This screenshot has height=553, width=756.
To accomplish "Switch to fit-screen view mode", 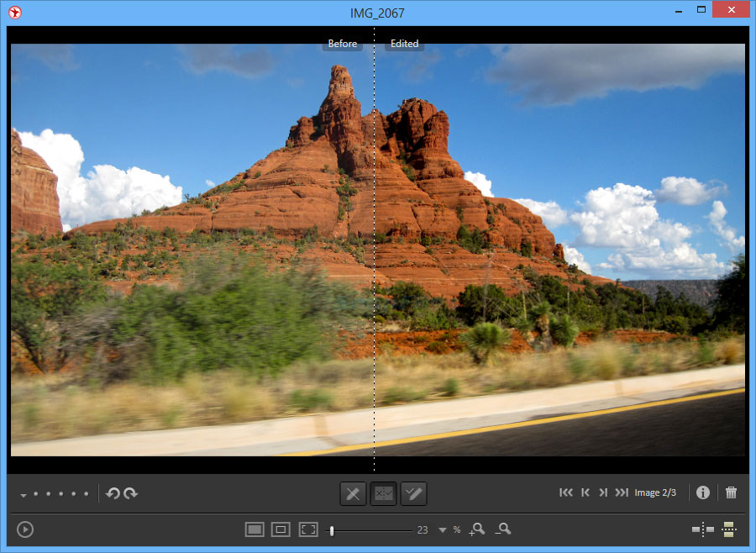I will 307,529.
